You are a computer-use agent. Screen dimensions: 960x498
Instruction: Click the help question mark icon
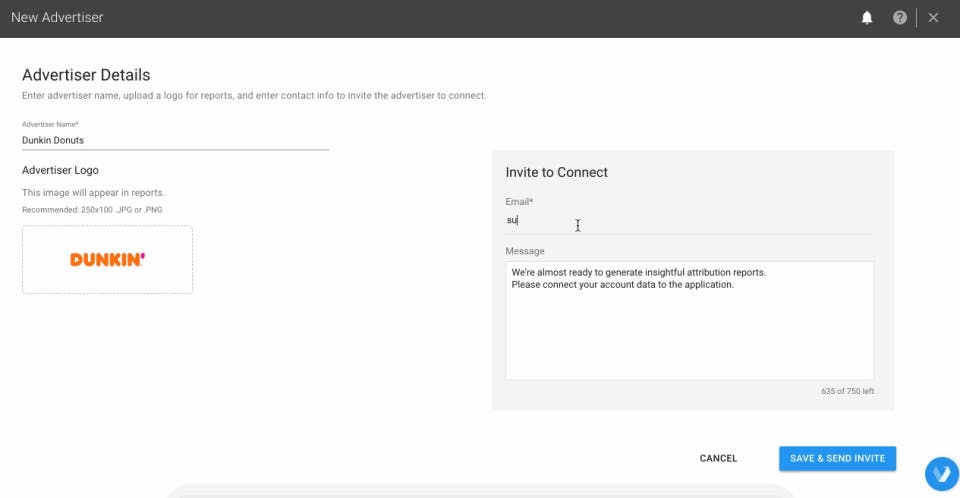click(x=900, y=18)
